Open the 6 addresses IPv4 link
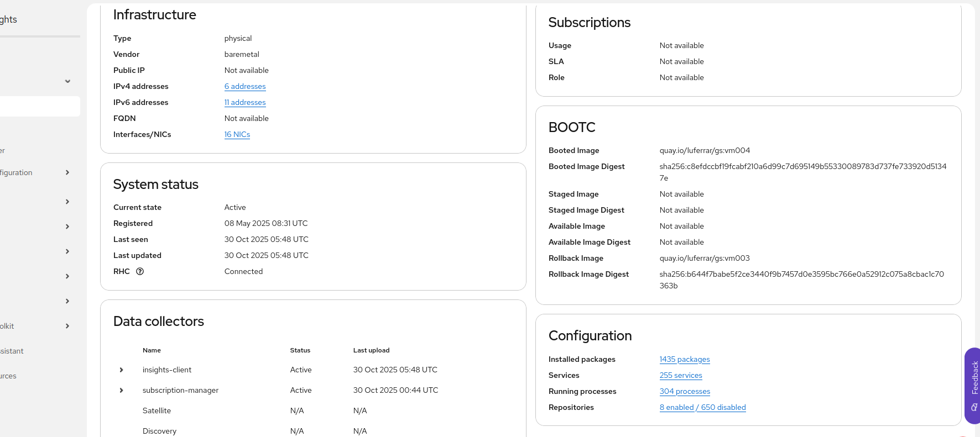 [x=245, y=86]
